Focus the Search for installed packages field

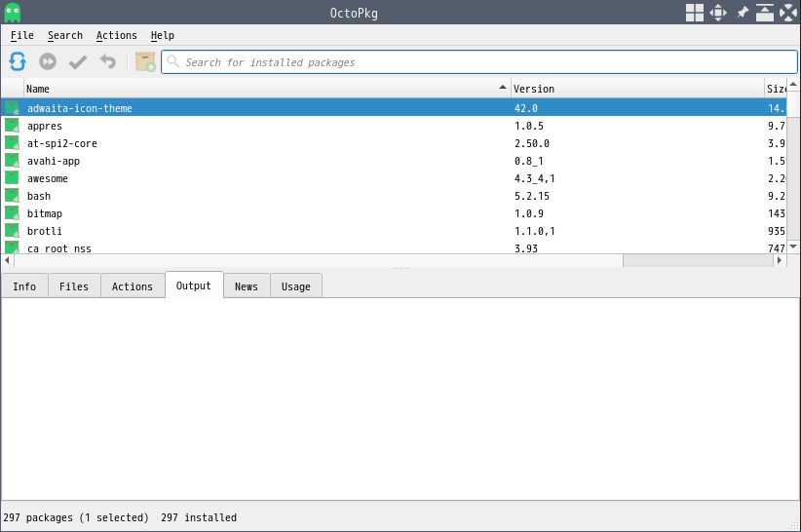[x=479, y=61]
